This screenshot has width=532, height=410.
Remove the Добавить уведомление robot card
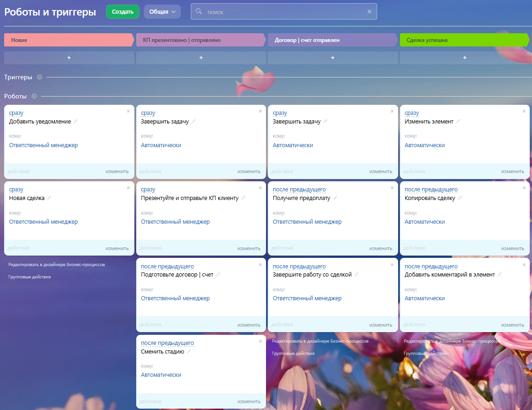coord(128,111)
